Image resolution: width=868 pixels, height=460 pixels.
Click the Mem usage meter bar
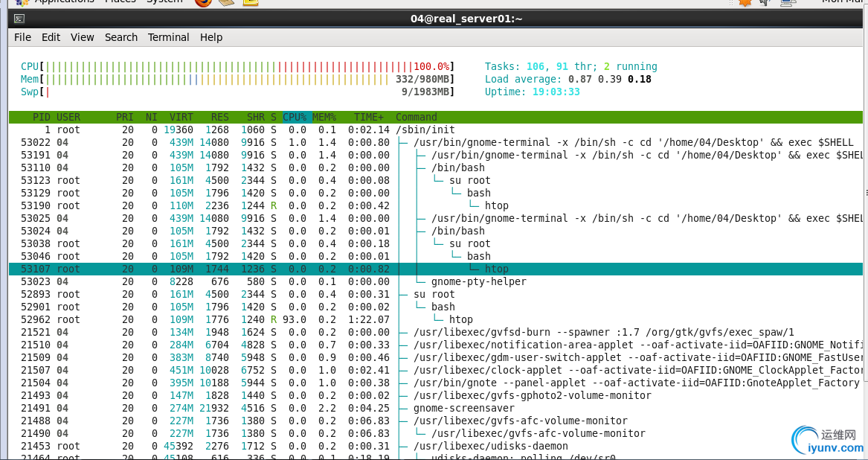237,79
